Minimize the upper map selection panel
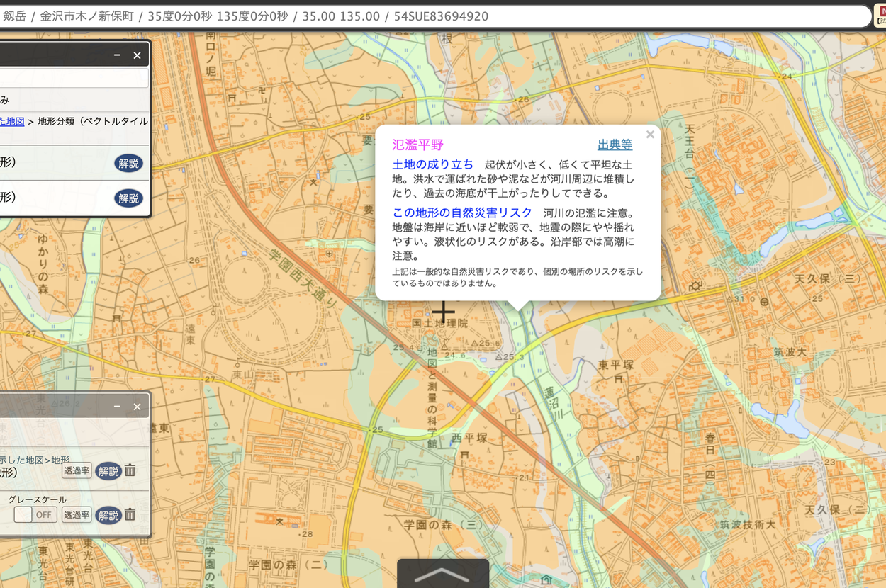The height and width of the screenshot is (588, 886). pyautogui.click(x=117, y=55)
